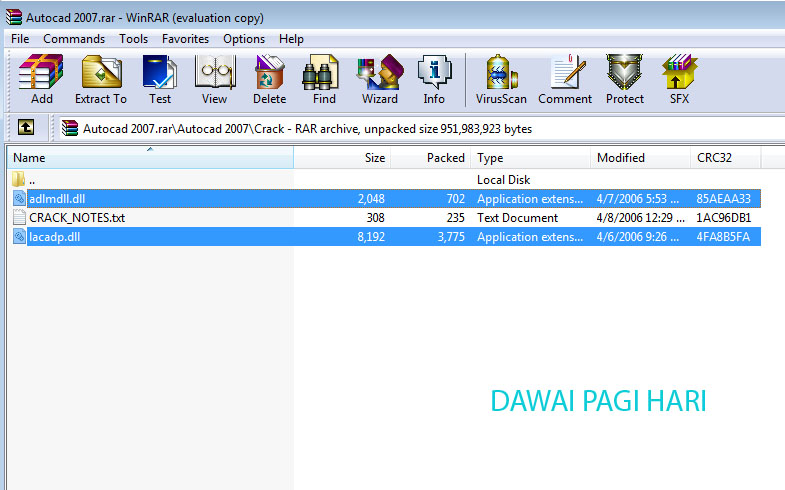Open the File menu

(x=20, y=39)
